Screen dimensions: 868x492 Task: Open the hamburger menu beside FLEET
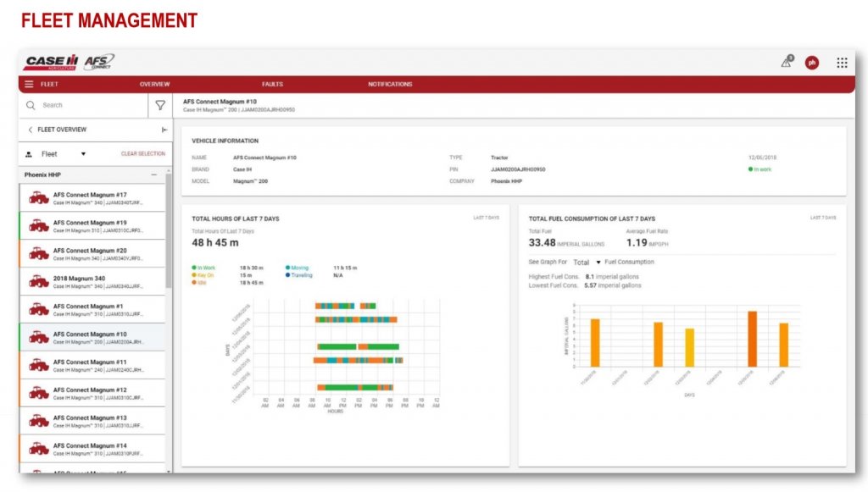30,84
